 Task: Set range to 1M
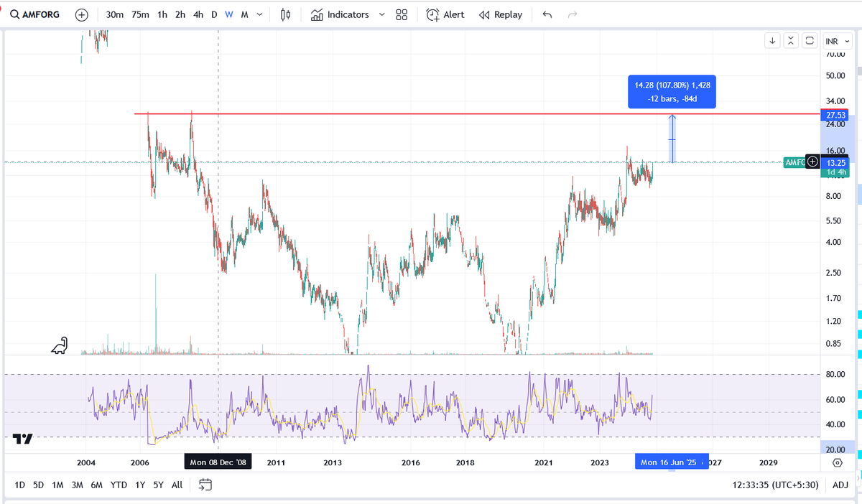[x=57, y=485]
